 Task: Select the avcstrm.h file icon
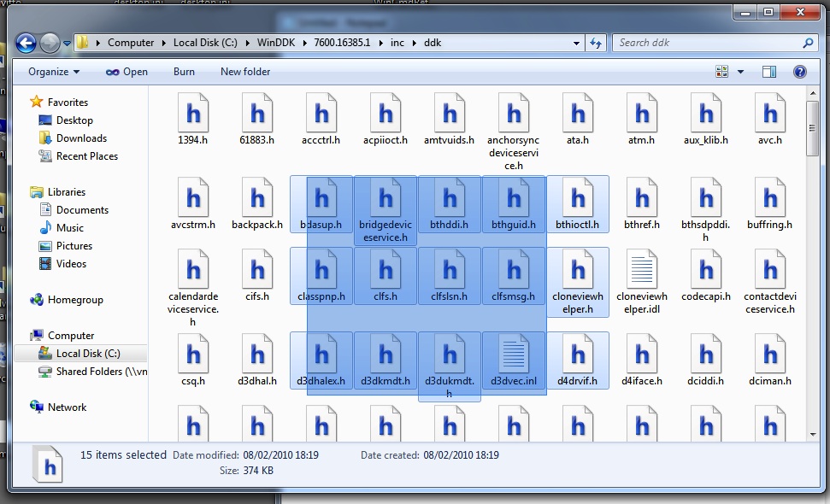193,198
